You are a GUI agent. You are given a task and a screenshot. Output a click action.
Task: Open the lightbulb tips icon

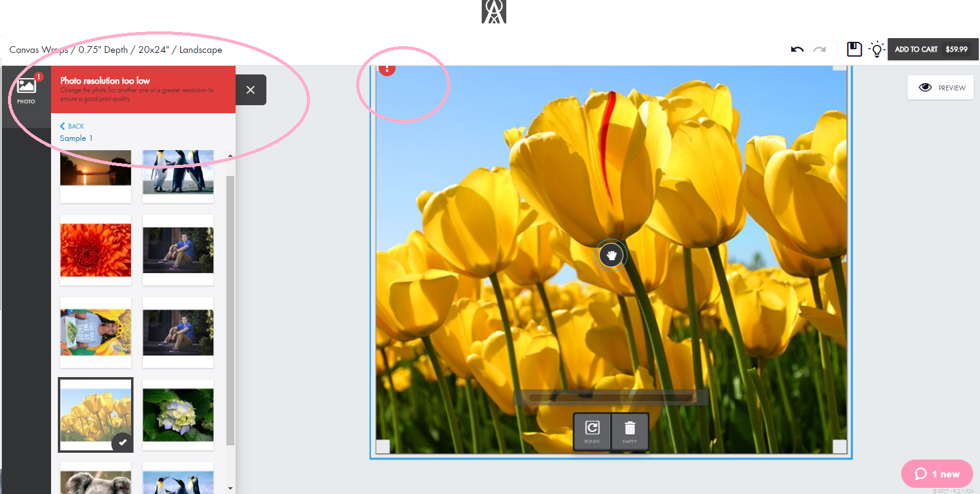tap(877, 49)
